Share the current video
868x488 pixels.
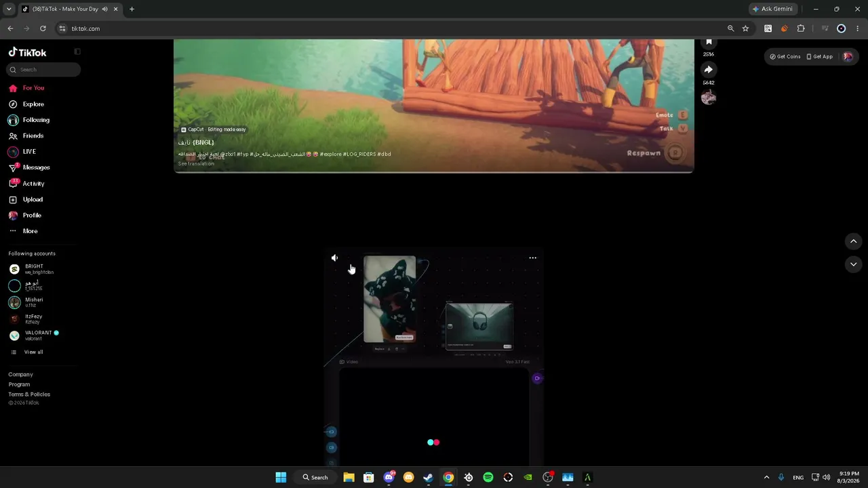(709, 70)
